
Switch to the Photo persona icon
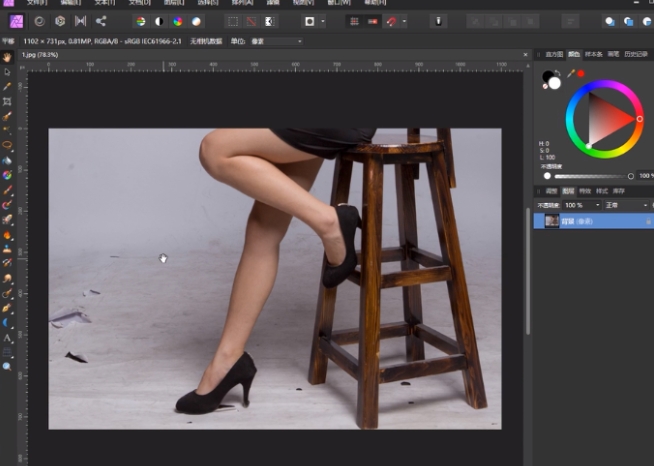17,21
